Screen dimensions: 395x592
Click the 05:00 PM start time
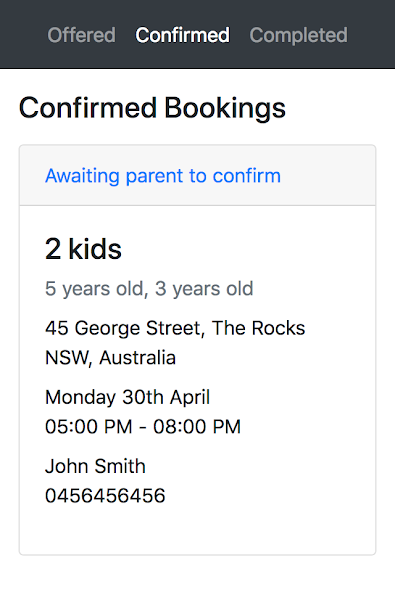coord(88,427)
